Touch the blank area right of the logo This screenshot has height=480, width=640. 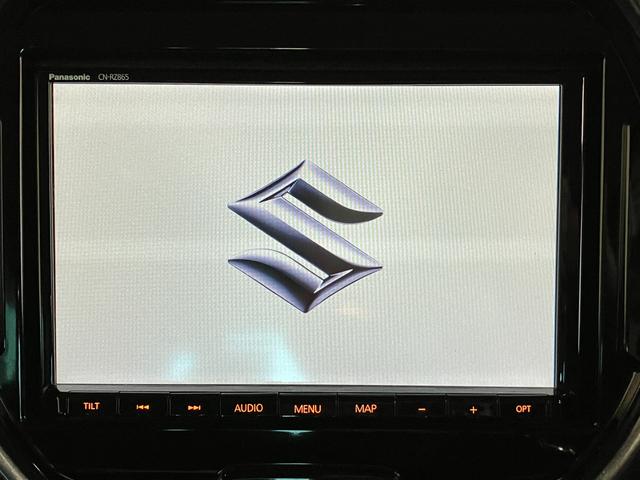[x=470, y=236]
